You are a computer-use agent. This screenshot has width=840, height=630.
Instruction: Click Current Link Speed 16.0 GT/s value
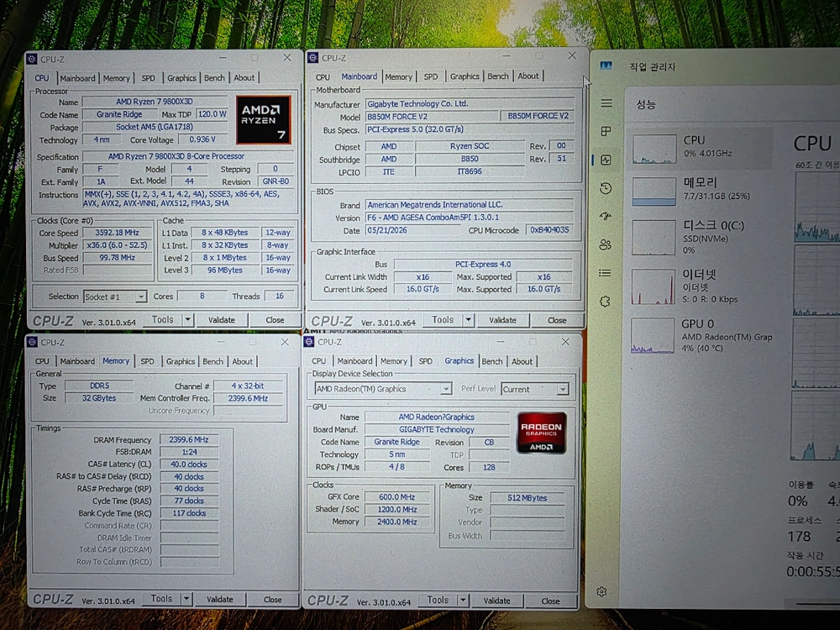423,289
